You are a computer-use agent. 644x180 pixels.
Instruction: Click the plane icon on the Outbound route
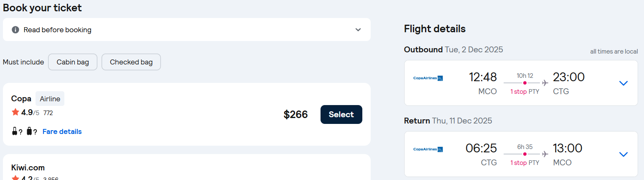545,83
